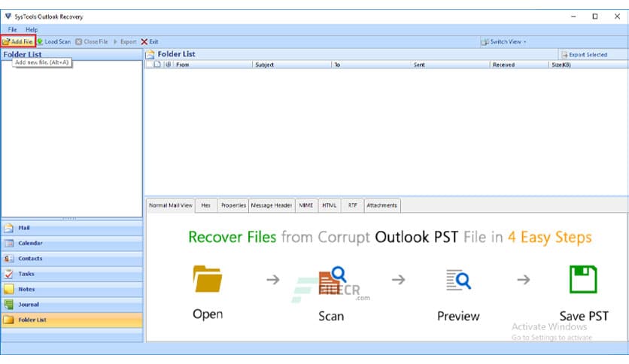This screenshot has width=629, height=364.
Task: Maximize the SysTools Outlook Recovery window
Action: [595, 17]
